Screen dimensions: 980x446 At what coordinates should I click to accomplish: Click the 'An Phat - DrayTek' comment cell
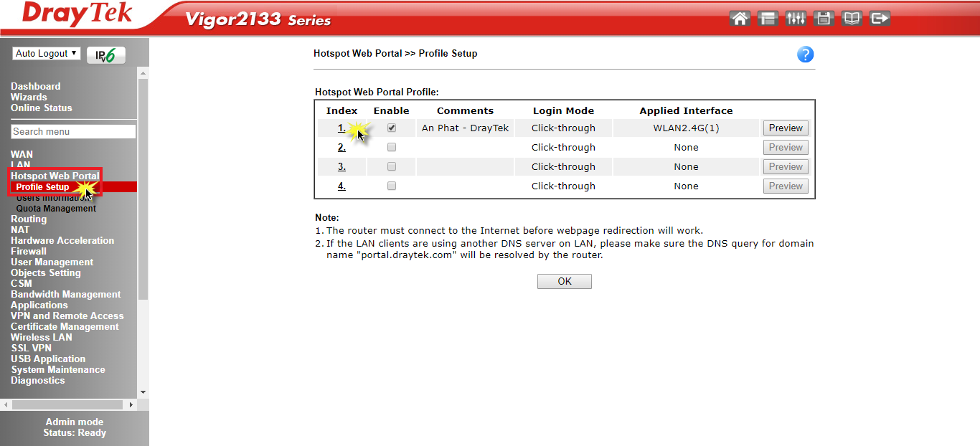tap(465, 128)
